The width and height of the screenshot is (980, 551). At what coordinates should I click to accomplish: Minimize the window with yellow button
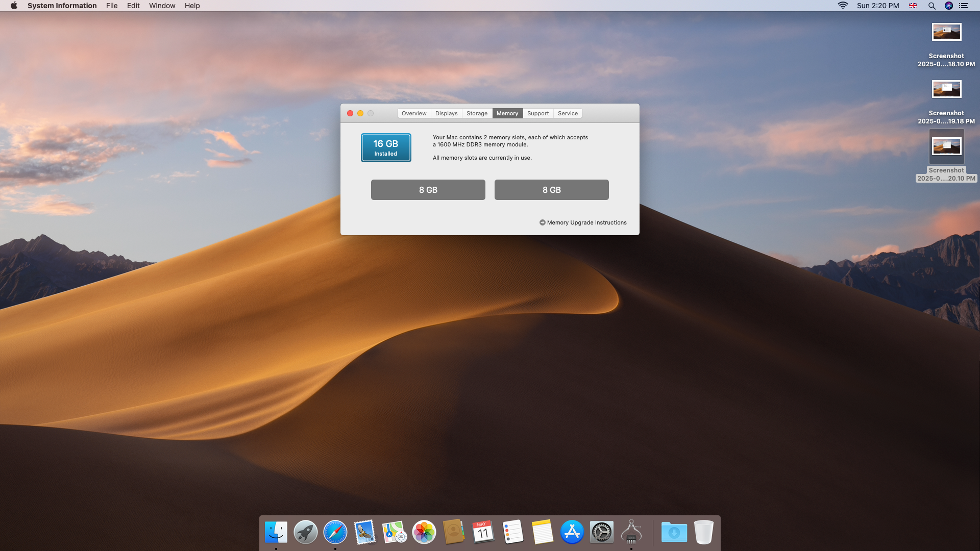coord(360,113)
